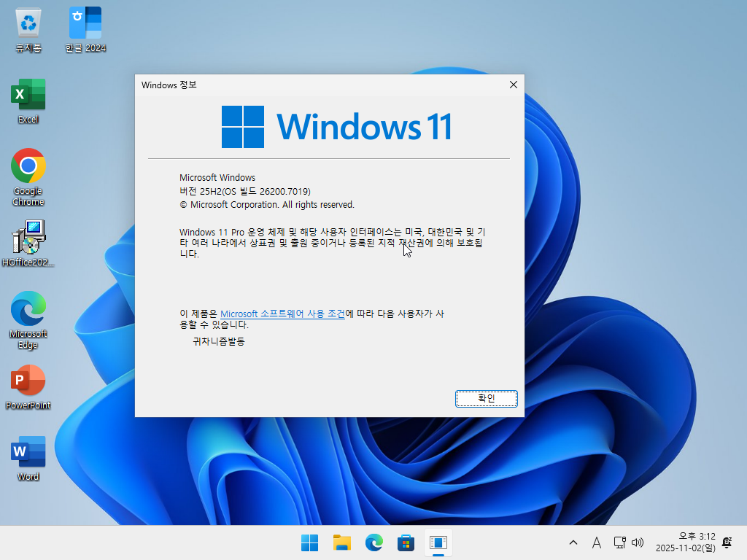This screenshot has height=560, width=747.
Task: Click the 확인 button
Action: coord(487,399)
